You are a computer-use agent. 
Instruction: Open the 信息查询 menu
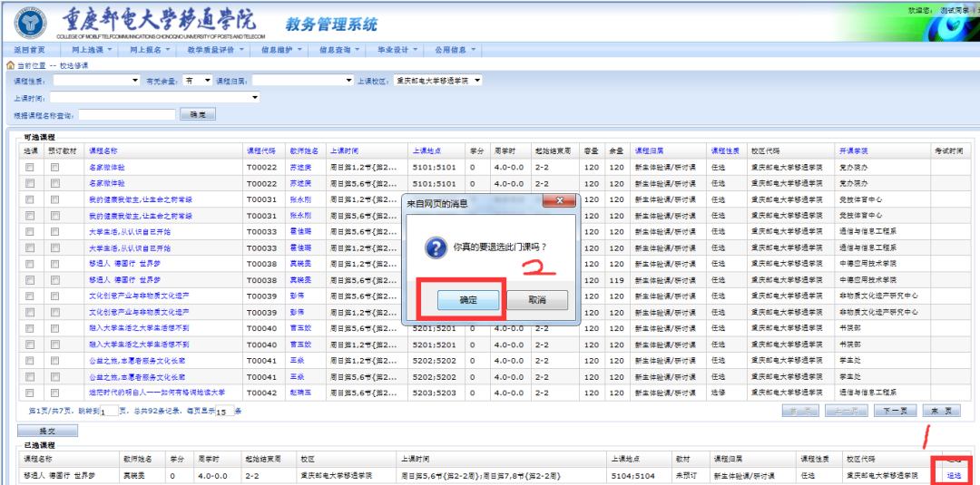click(340, 49)
